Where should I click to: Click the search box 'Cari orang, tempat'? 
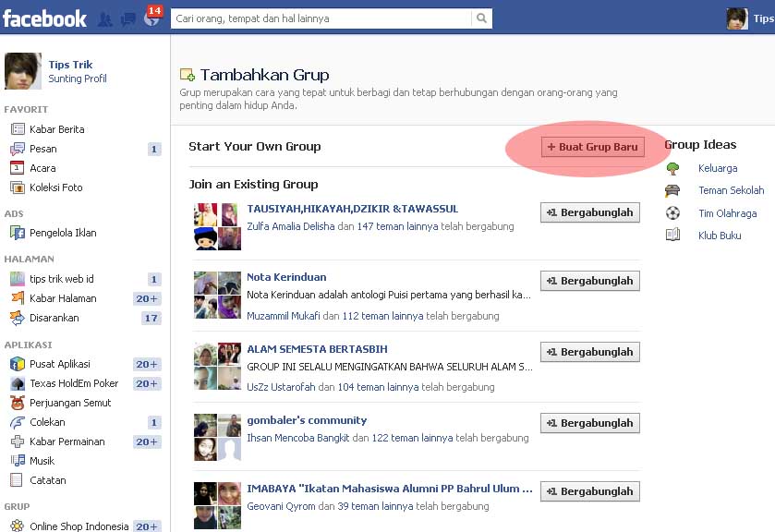click(321, 18)
